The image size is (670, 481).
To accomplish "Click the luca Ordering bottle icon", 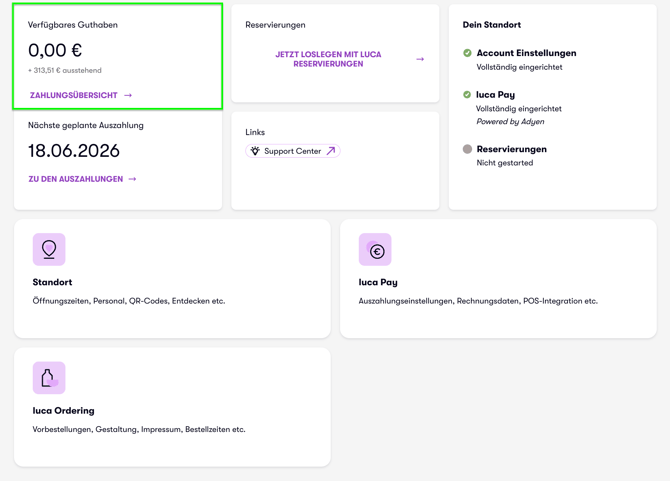I will coord(49,378).
